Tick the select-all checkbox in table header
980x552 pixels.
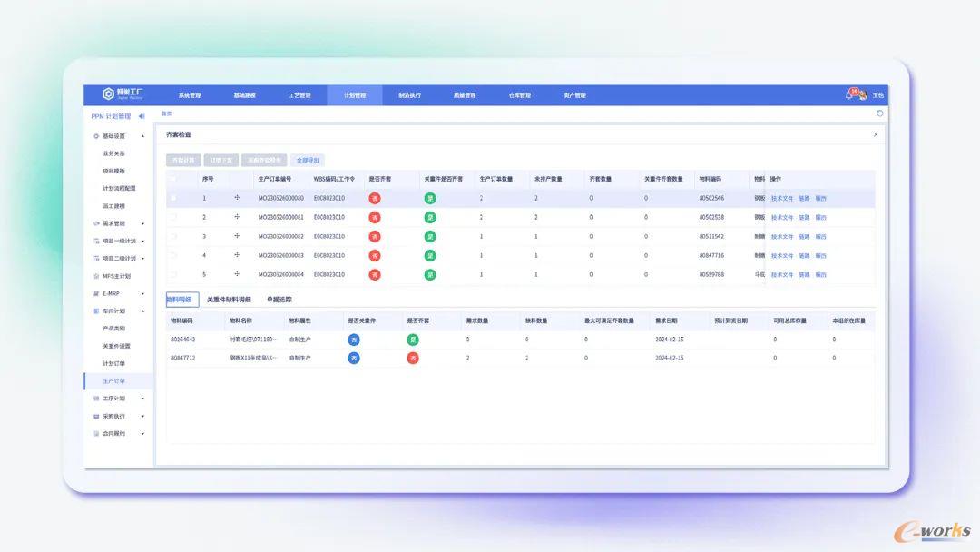pyautogui.click(x=173, y=179)
